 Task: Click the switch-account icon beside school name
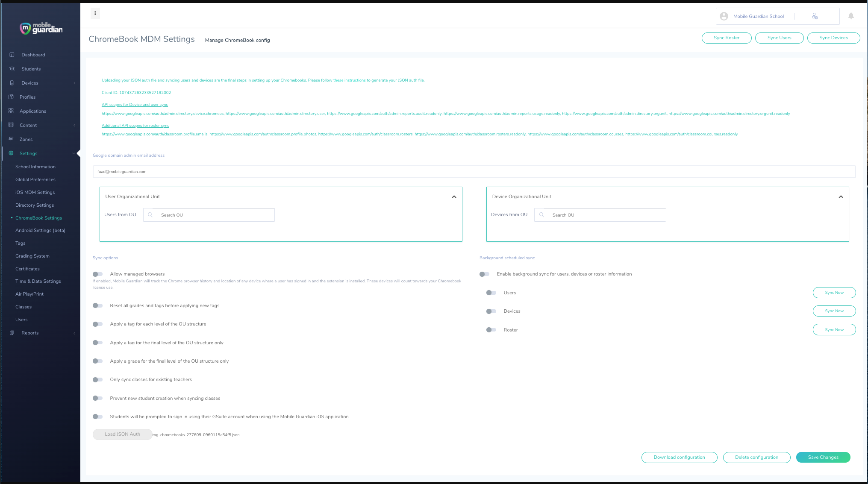pyautogui.click(x=815, y=16)
